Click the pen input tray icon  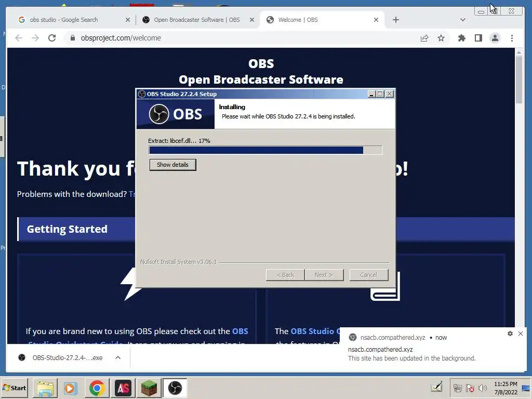(436, 387)
